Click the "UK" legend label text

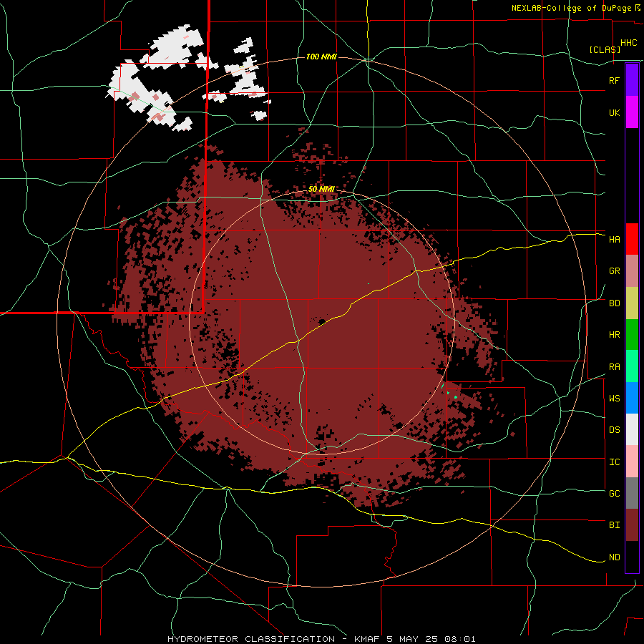(x=615, y=112)
